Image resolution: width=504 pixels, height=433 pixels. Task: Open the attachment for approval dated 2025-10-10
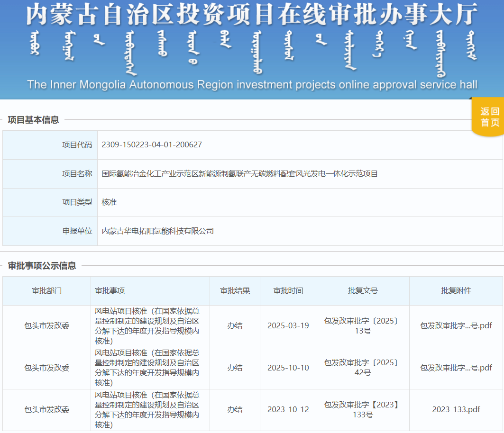(456, 368)
